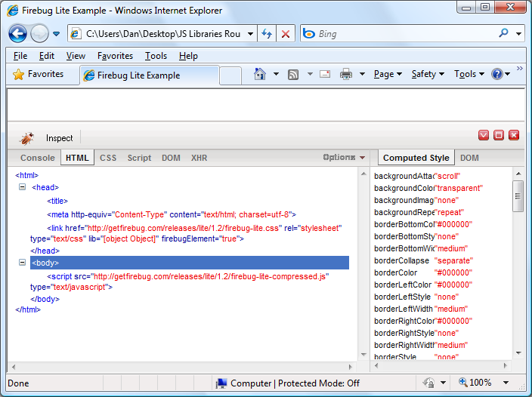Open the Tools menu in menu bar

[x=156, y=56]
